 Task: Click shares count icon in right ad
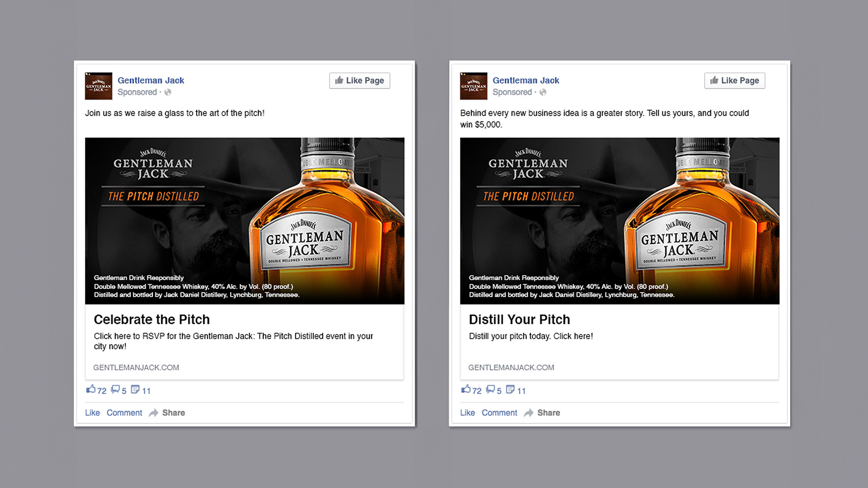pyautogui.click(x=510, y=389)
